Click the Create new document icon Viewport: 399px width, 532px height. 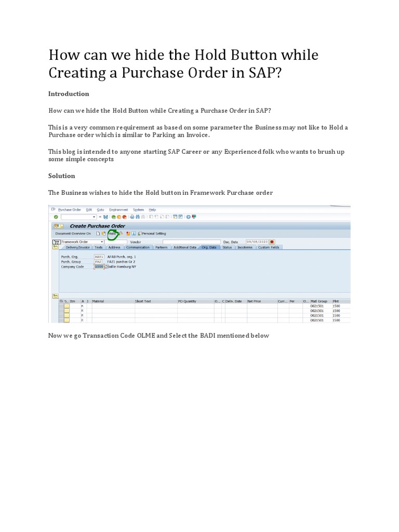tap(98, 233)
